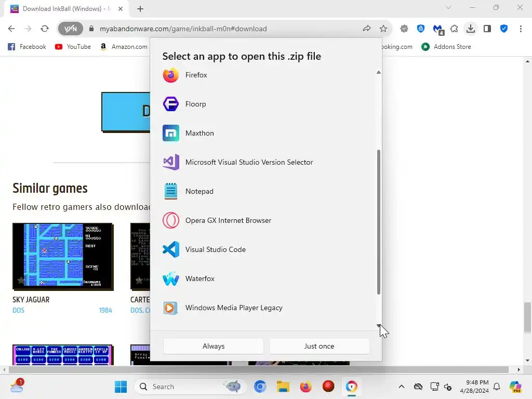Open File Explorer from taskbar

click(283, 387)
